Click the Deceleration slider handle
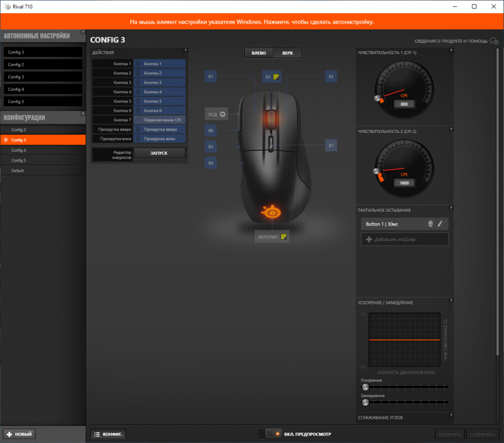This screenshot has height=443, width=504. tap(365, 402)
